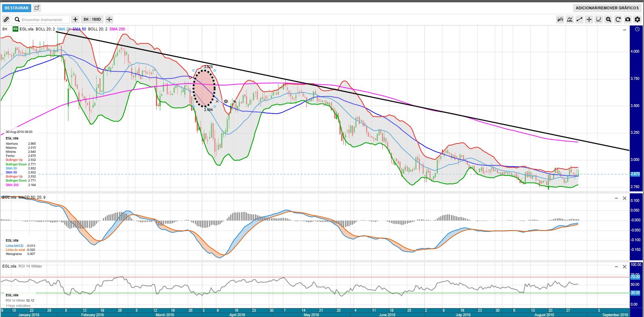Click the ellipse layer order icon
644x317 pixels.
tap(235, 101)
